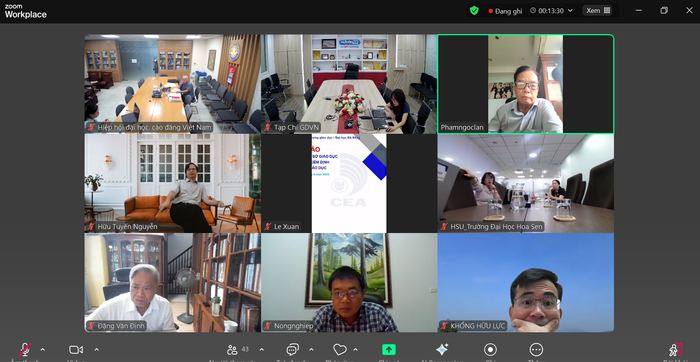Select the Le Xuan shared slide tile

pos(349,183)
